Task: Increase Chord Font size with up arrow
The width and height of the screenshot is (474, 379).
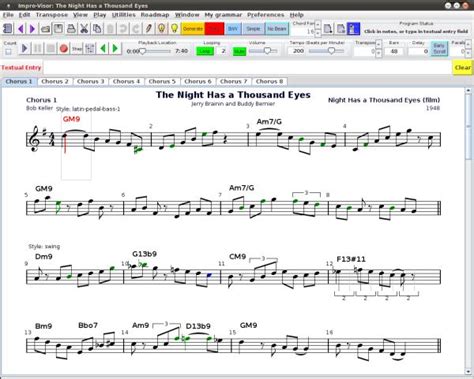Action: click(x=318, y=24)
